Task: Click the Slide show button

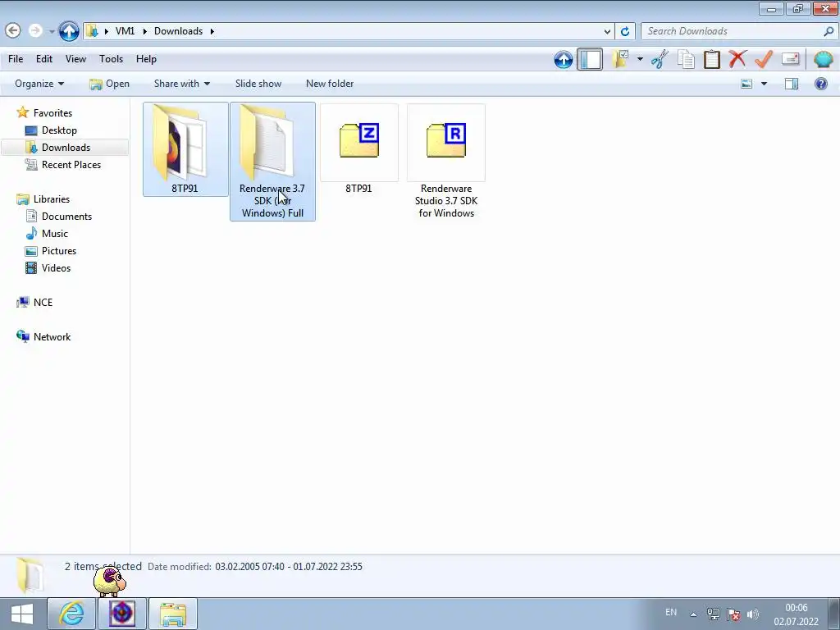Action: (258, 84)
